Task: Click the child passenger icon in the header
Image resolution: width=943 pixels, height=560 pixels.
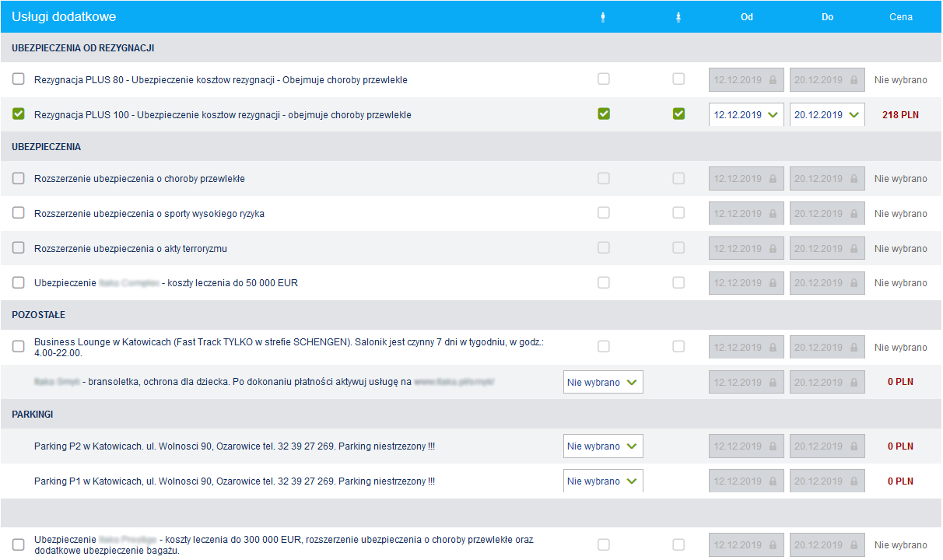Action: click(678, 16)
